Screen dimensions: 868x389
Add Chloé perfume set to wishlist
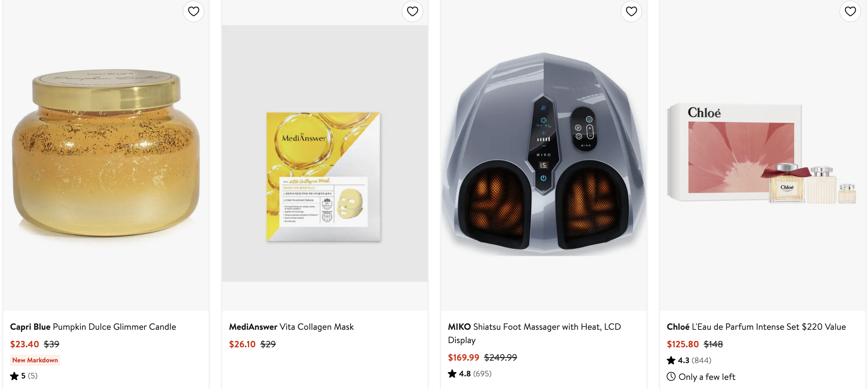850,12
